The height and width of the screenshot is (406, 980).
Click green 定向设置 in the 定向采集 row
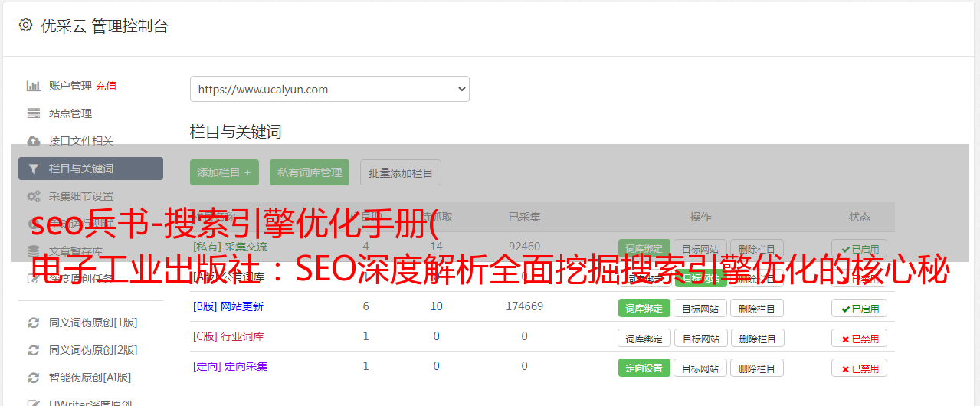(644, 368)
